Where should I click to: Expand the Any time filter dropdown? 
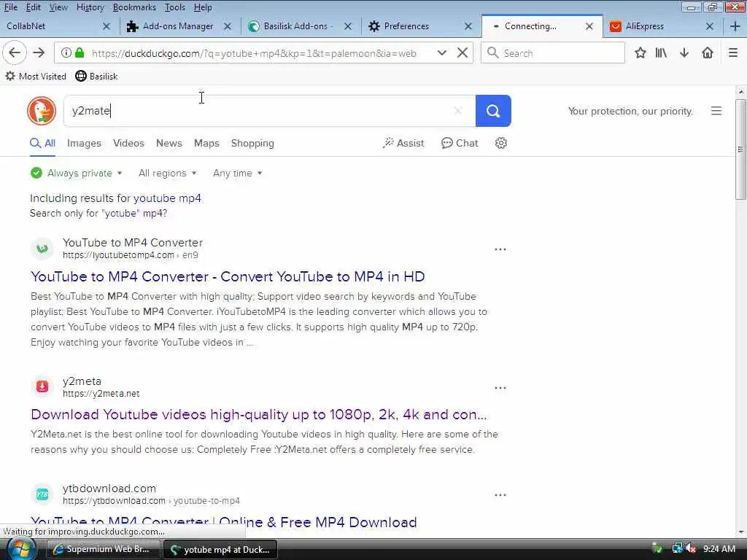[237, 173]
